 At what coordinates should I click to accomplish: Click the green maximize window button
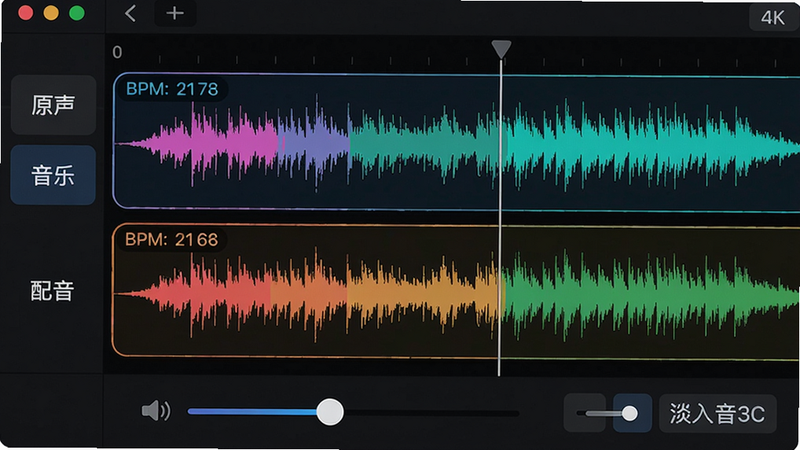pyautogui.click(x=77, y=13)
